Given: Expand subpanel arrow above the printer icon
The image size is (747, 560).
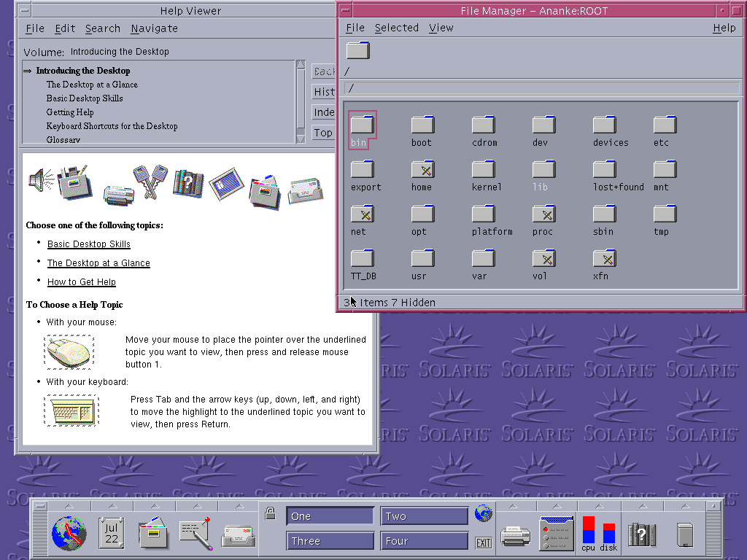Looking at the screenshot, I should [x=516, y=506].
